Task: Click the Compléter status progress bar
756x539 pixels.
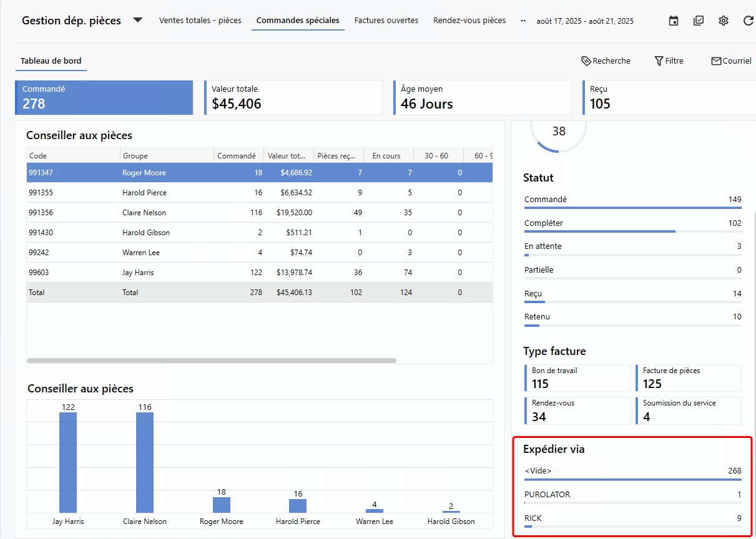Action: 632,231
